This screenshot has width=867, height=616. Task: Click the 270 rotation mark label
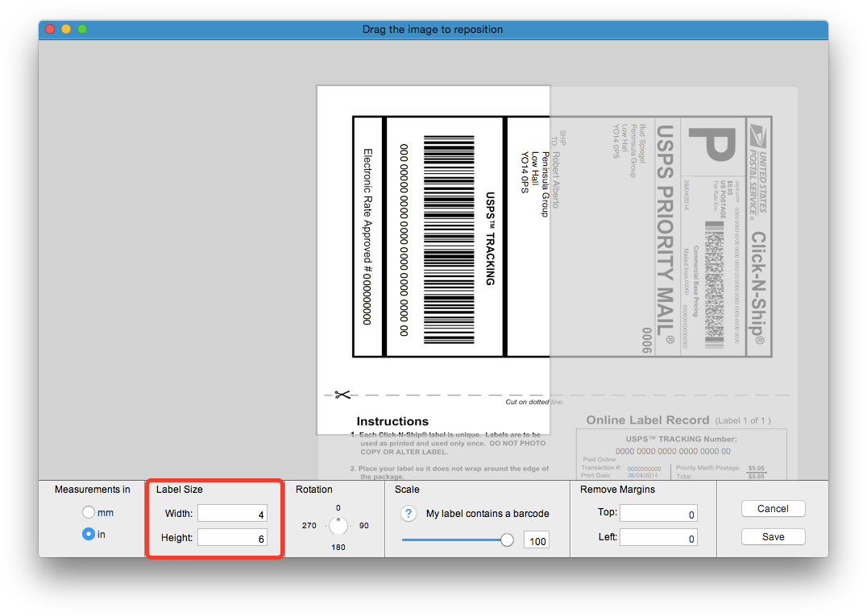309,525
